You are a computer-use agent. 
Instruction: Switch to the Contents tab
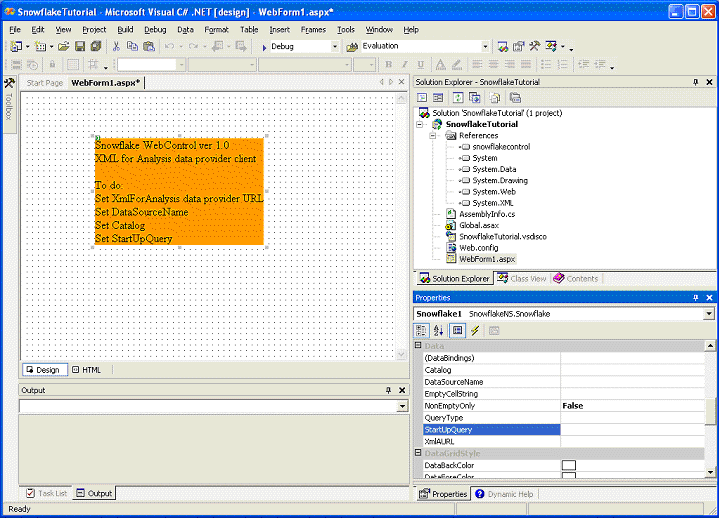pos(576,279)
